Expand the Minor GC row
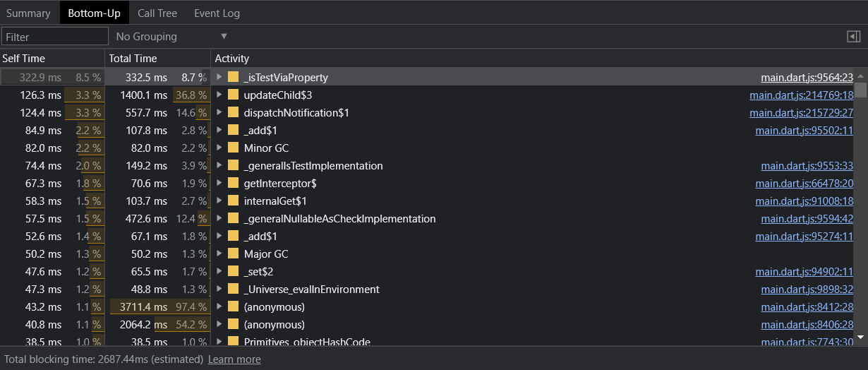Image resolution: width=868 pixels, height=370 pixels. (219, 148)
